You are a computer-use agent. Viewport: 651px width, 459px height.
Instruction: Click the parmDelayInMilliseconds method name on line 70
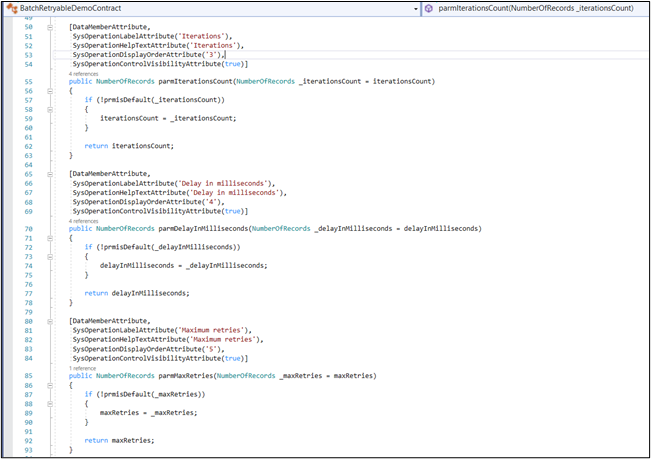click(203, 229)
